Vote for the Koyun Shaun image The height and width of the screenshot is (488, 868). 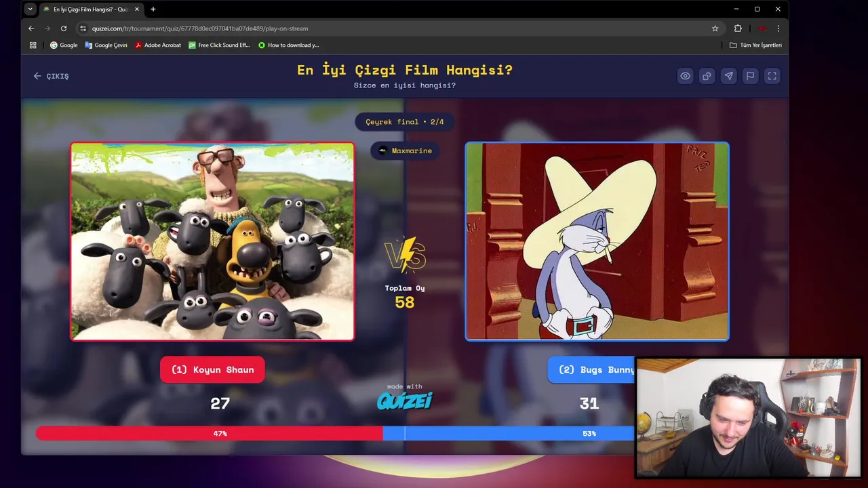(x=212, y=241)
